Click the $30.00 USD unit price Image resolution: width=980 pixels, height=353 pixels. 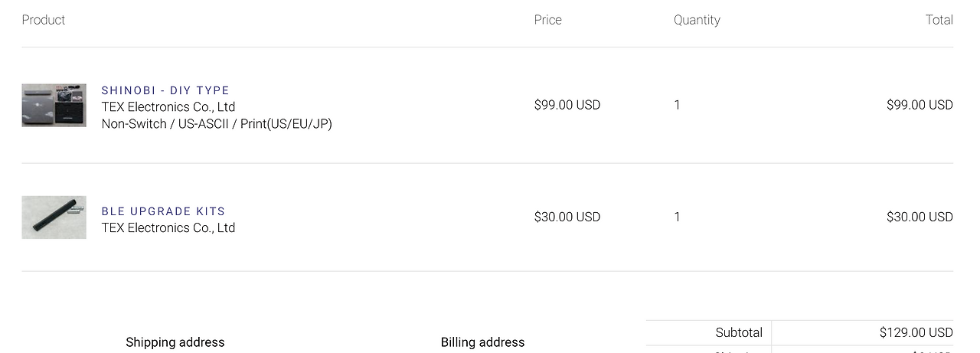click(x=567, y=217)
